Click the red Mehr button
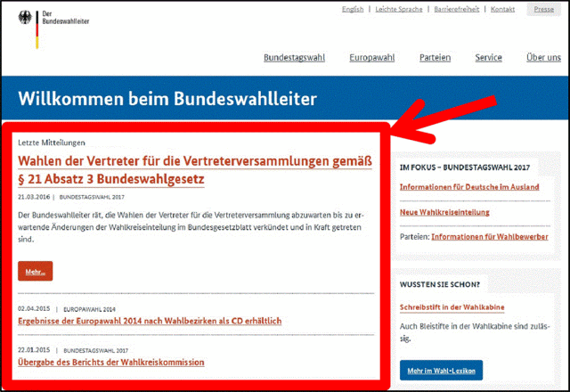Image resolution: width=570 pixels, height=392 pixels. 35,272
